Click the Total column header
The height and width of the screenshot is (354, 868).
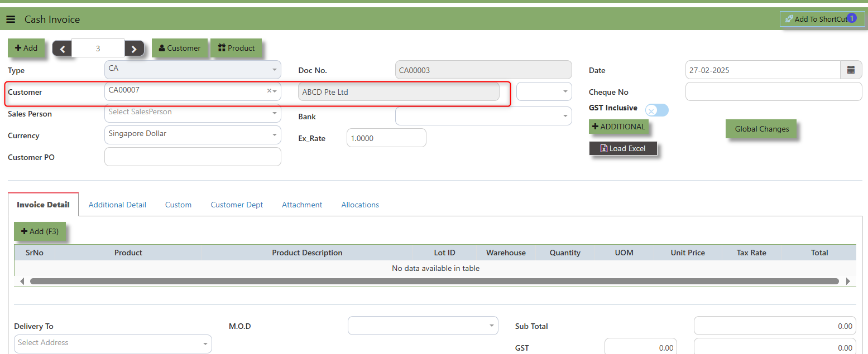(x=819, y=253)
